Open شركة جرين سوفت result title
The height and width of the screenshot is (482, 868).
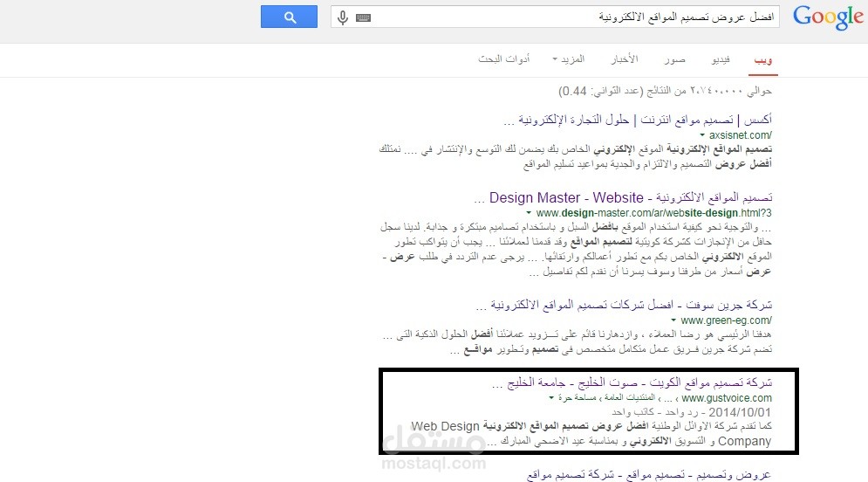coord(624,306)
